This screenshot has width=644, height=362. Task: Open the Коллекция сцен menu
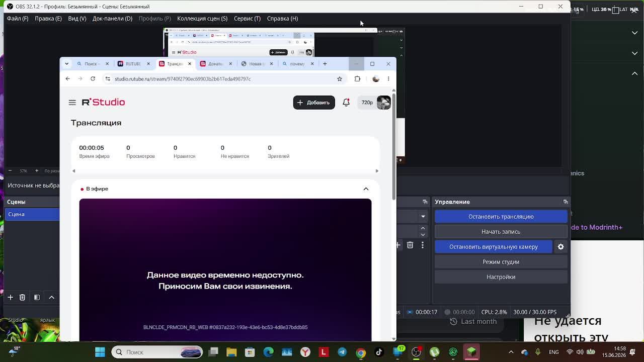[x=202, y=19]
